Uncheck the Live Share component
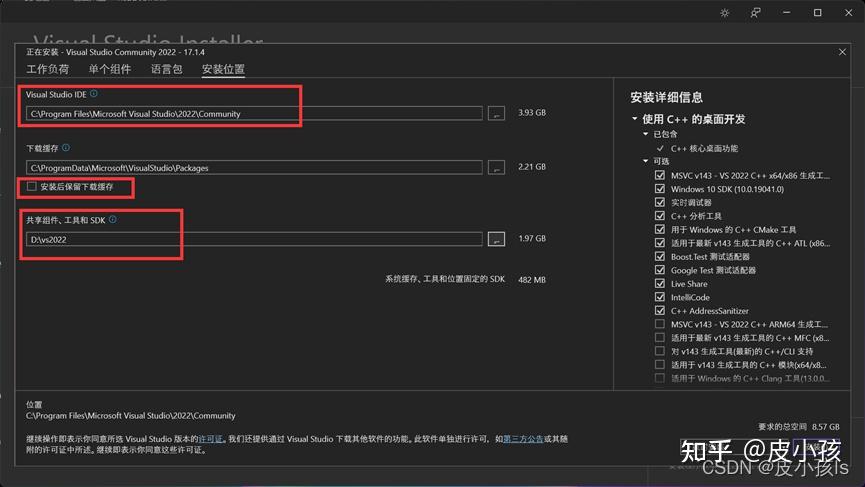 tap(659, 284)
